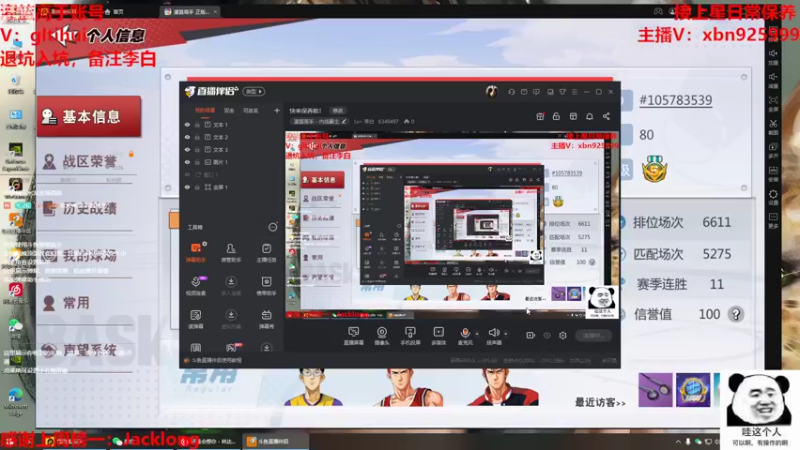The image size is (800, 450).
Task: Open 弹幕秀 tool in the toolbox
Action: (266, 319)
